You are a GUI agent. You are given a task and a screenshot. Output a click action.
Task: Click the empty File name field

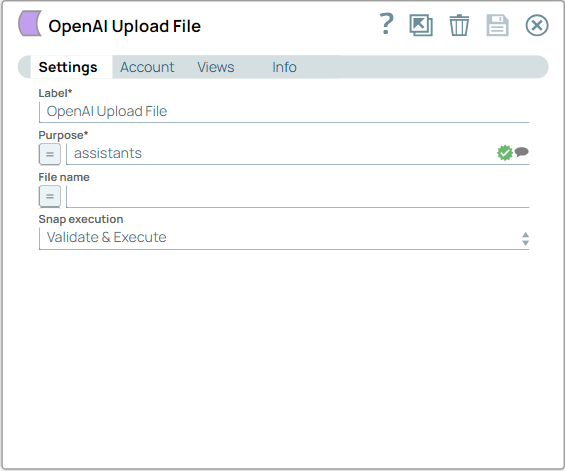coord(298,196)
